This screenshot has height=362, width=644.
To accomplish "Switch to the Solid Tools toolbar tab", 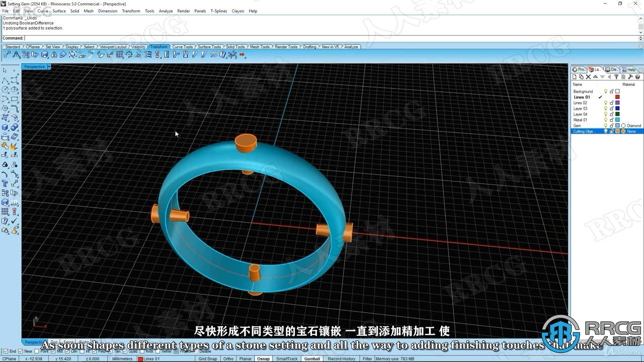I will coord(235,47).
